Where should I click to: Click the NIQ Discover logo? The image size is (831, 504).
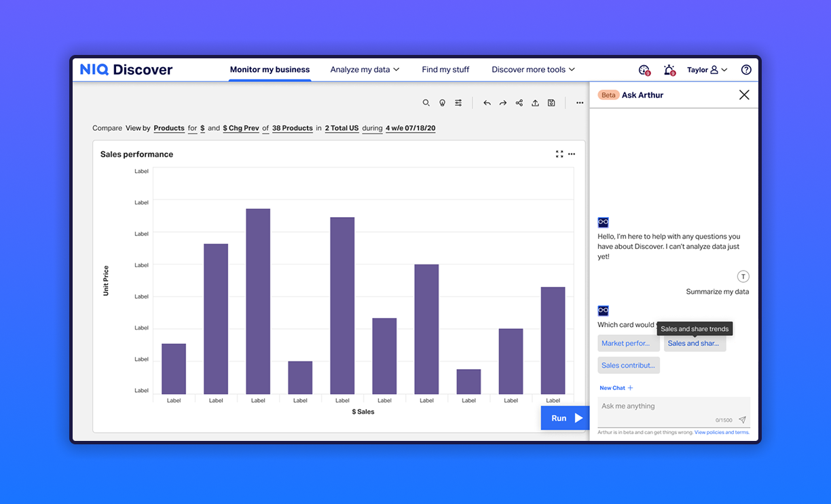(126, 69)
